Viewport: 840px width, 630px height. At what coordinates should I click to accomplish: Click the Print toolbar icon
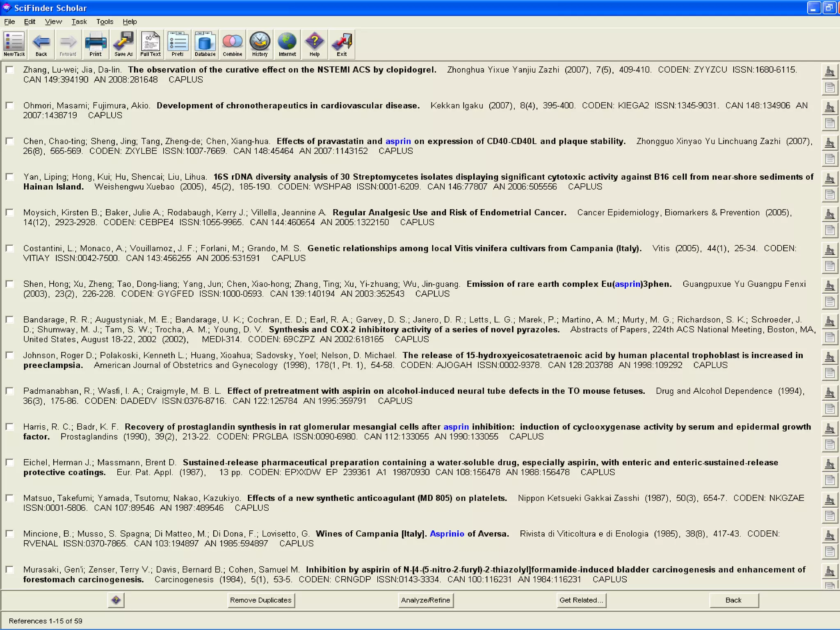tap(95, 44)
